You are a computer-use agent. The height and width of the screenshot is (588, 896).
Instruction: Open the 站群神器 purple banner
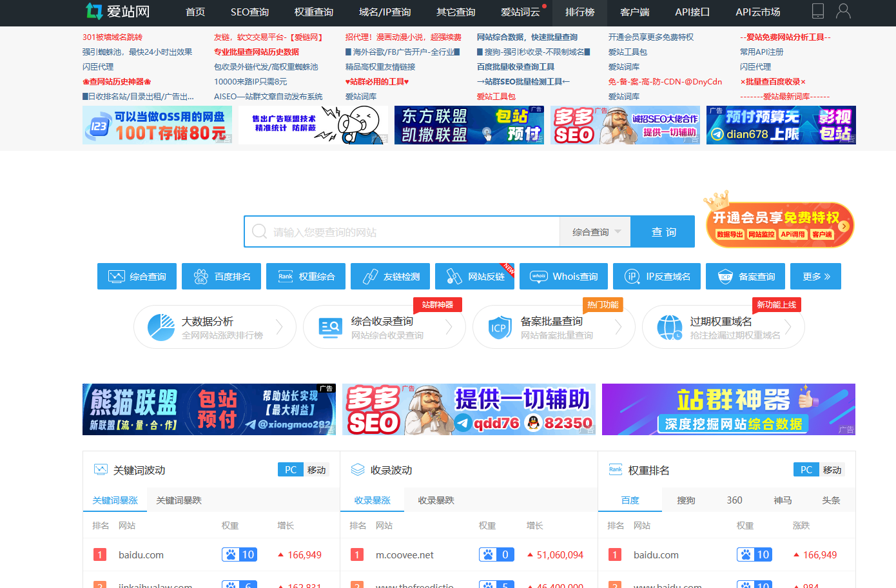[728, 409]
